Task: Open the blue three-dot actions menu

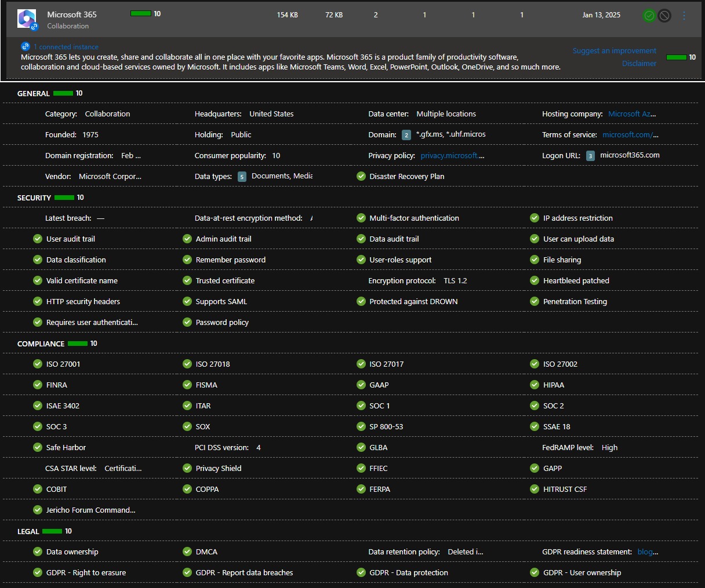Action: (684, 15)
